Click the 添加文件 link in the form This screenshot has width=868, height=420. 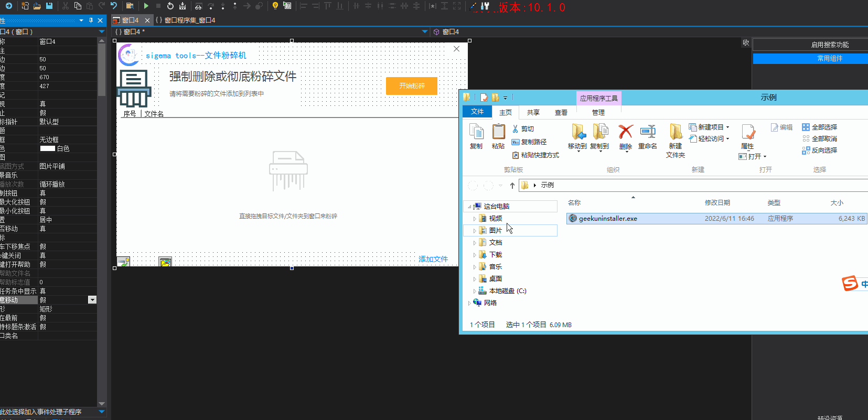pyautogui.click(x=433, y=259)
